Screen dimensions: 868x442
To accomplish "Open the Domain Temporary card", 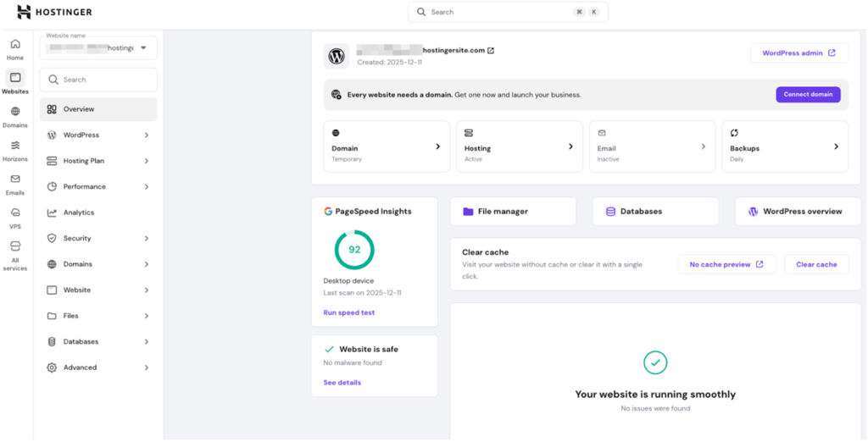I will click(387, 146).
